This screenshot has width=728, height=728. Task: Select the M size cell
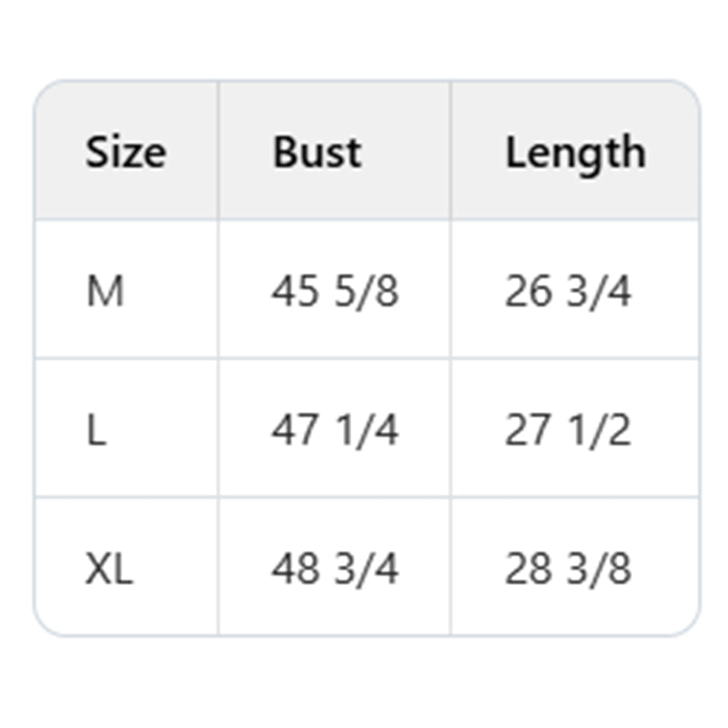click(106, 291)
